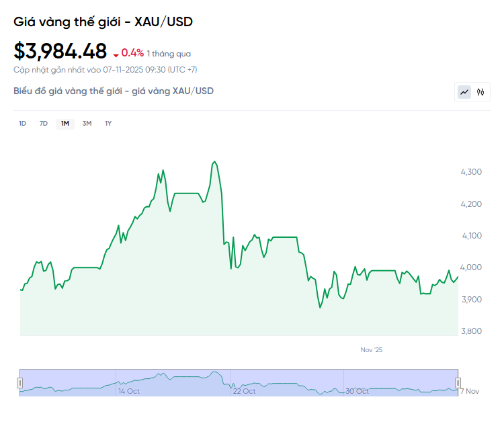
Task: Click the 22 Oct navigator label
Action: (x=244, y=391)
